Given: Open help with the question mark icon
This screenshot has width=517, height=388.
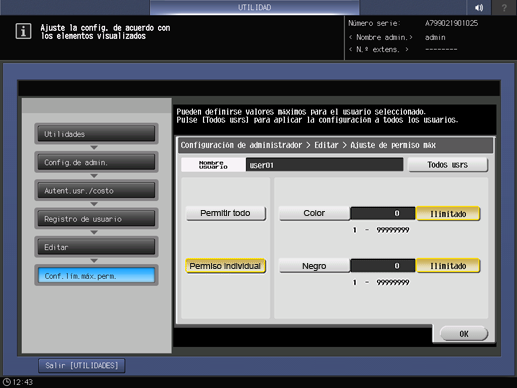Looking at the screenshot, I should pos(504,7).
